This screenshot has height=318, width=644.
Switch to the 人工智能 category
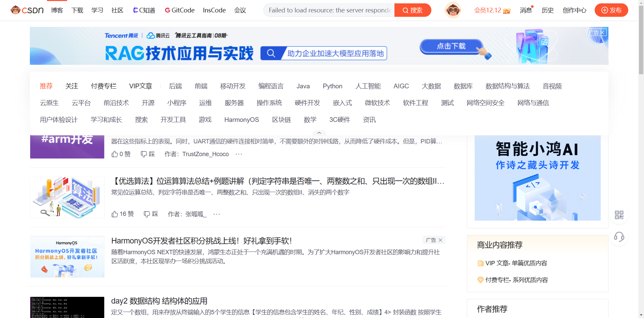click(x=368, y=86)
